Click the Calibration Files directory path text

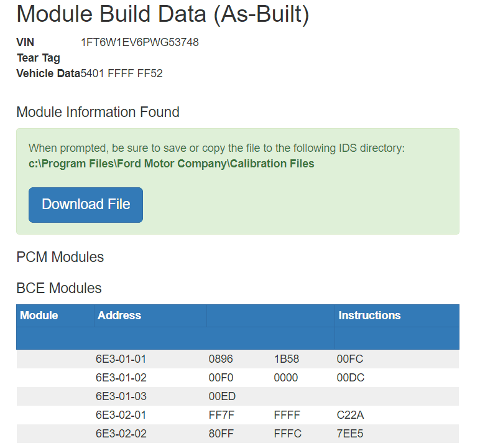pyautogui.click(x=167, y=164)
